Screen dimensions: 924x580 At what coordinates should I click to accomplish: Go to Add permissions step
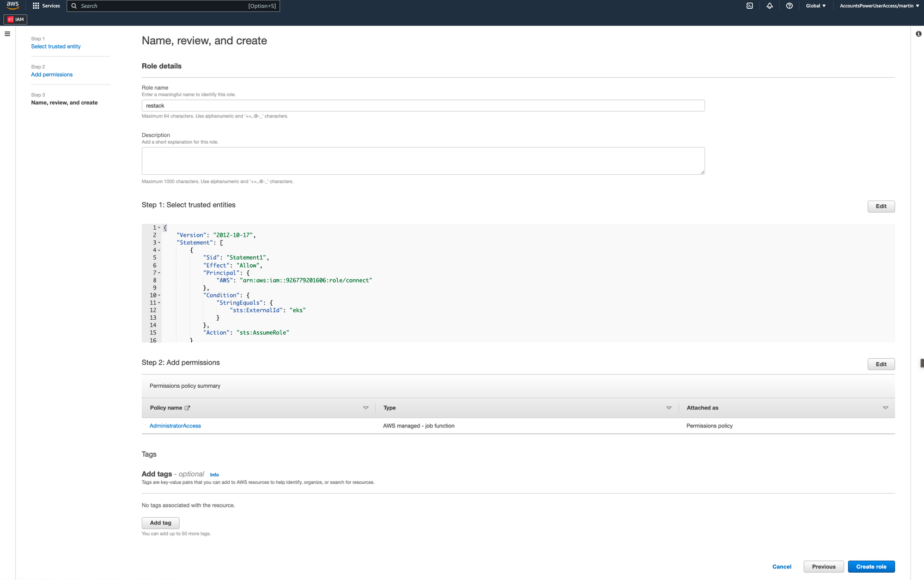(52, 74)
